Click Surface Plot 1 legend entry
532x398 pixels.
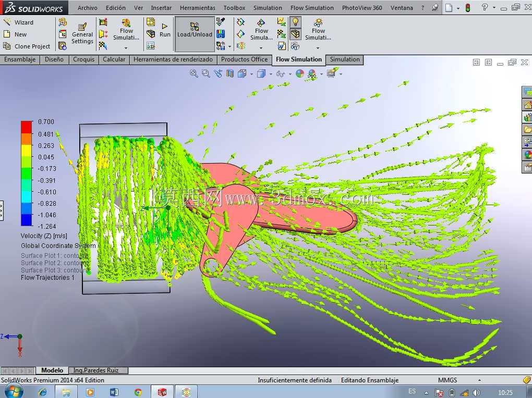(54, 256)
